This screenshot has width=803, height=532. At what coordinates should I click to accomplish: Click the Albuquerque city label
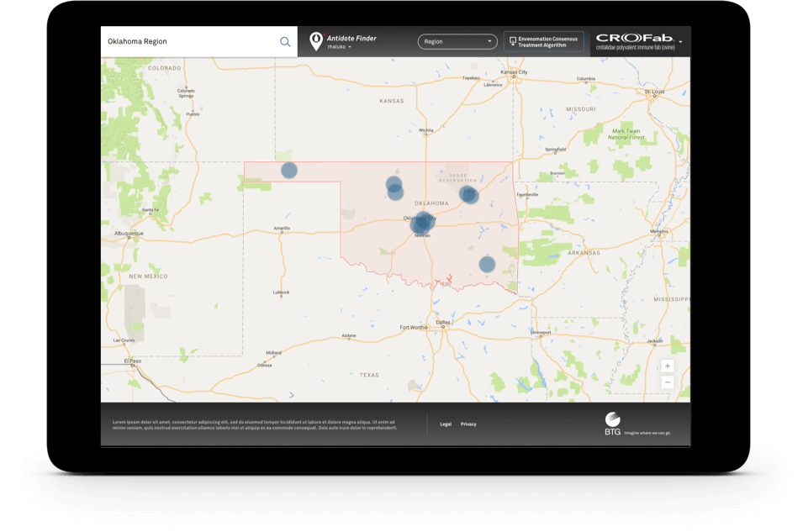pyautogui.click(x=129, y=234)
